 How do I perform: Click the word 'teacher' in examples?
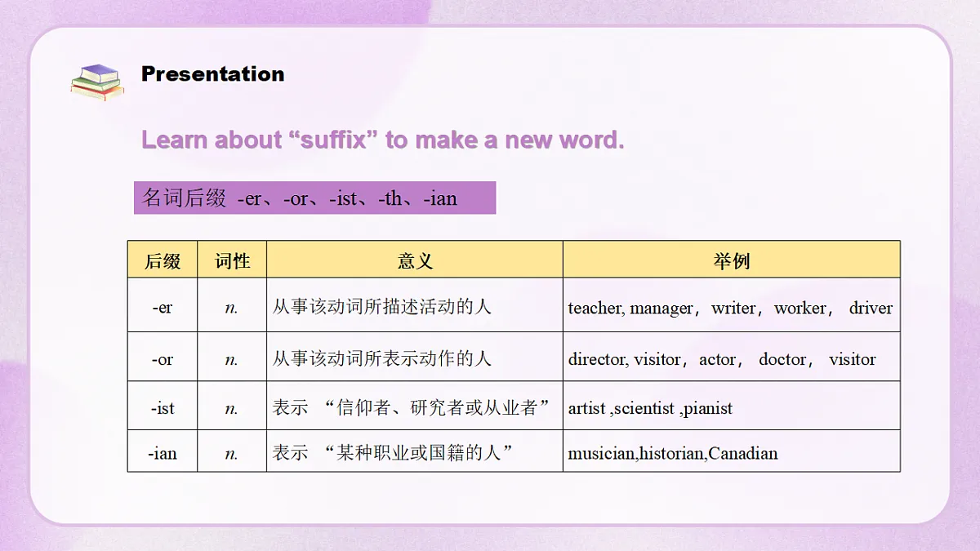pos(595,308)
